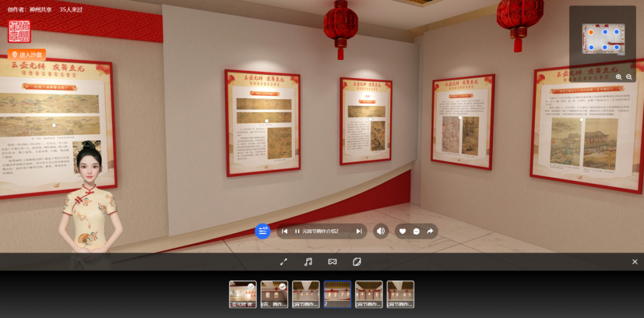Click the red seal logo

tap(19, 31)
